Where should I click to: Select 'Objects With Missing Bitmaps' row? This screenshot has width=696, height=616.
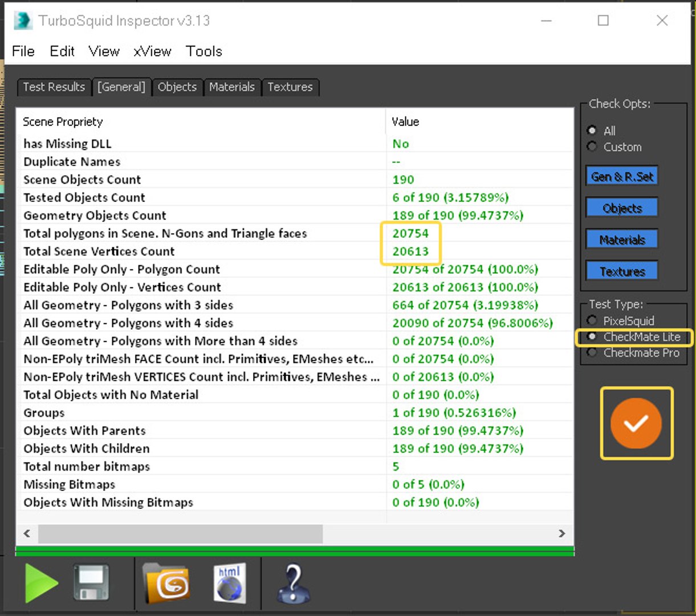(x=295, y=502)
